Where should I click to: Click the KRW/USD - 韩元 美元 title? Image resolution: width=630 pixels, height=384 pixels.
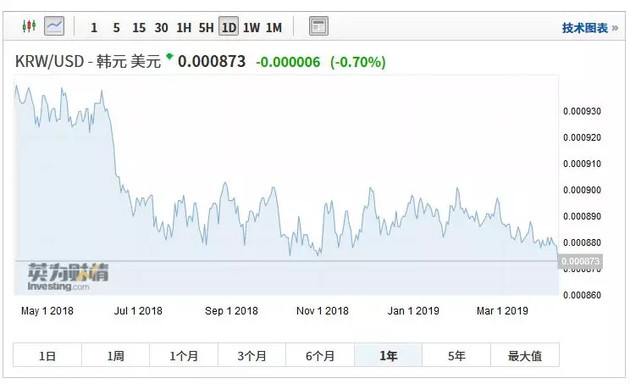pyautogui.click(x=88, y=61)
